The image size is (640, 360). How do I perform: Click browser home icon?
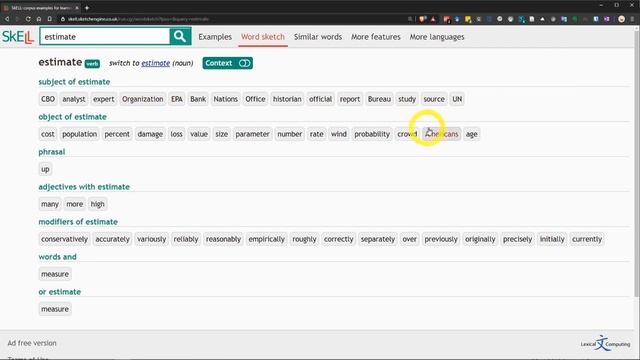[39, 19]
